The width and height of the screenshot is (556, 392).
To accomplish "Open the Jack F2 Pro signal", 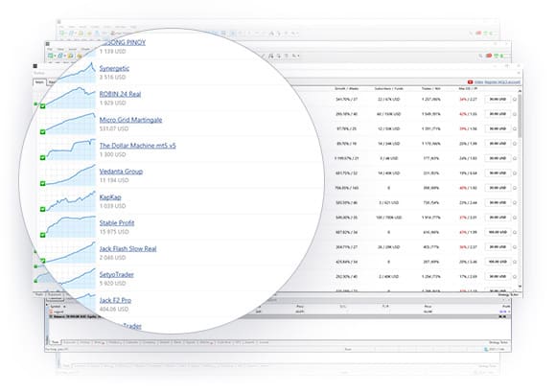I will (x=115, y=300).
